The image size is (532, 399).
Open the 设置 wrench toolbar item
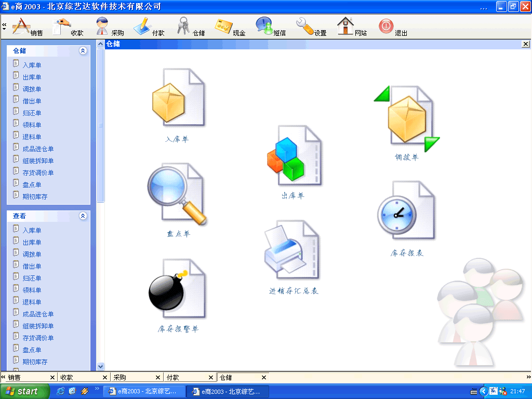(x=311, y=26)
